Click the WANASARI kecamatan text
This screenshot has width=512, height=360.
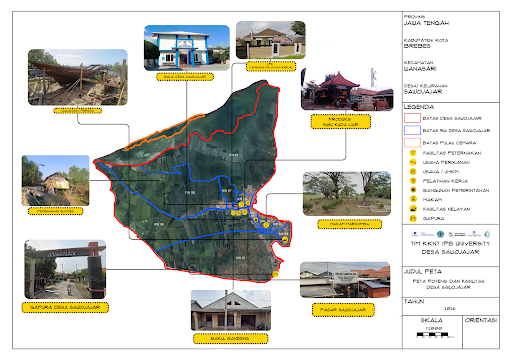420,69
